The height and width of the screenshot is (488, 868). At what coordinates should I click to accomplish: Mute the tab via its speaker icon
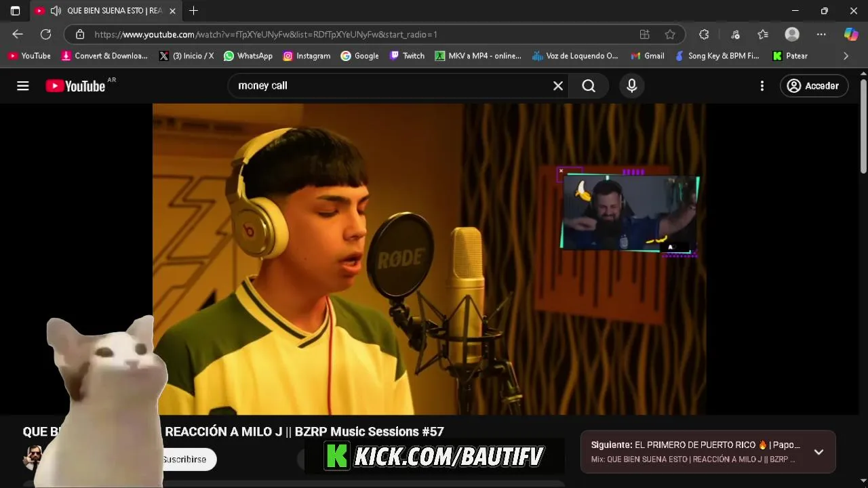click(56, 11)
